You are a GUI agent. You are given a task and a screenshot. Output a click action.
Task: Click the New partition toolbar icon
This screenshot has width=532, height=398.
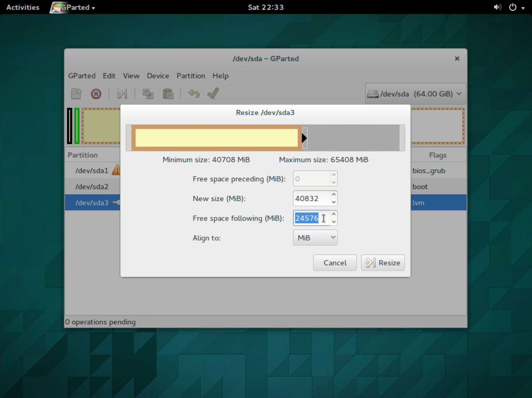pyautogui.click(x=76, y=93)
